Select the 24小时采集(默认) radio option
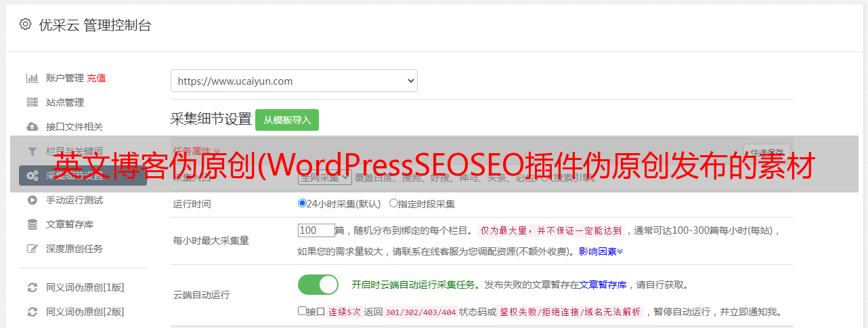 [302, 203]
